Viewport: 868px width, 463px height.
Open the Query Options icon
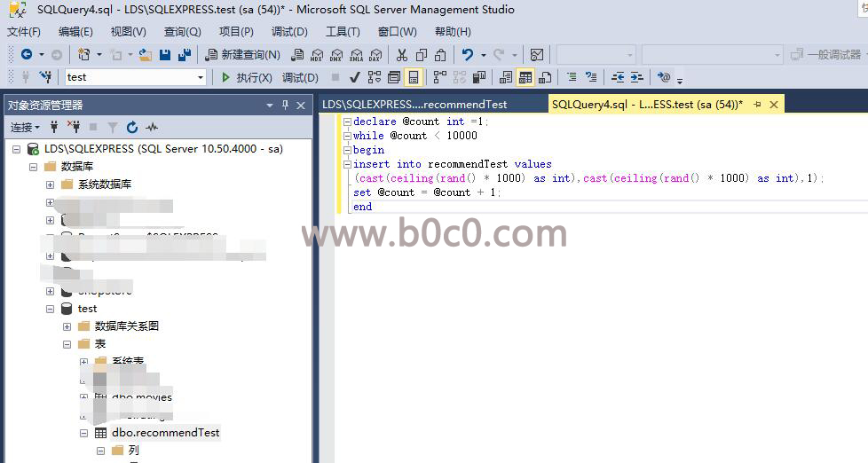[x=393, y=77]
